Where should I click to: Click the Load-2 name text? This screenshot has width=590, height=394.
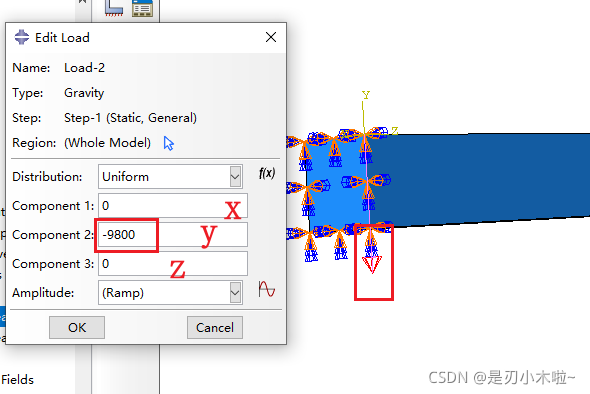84,68
